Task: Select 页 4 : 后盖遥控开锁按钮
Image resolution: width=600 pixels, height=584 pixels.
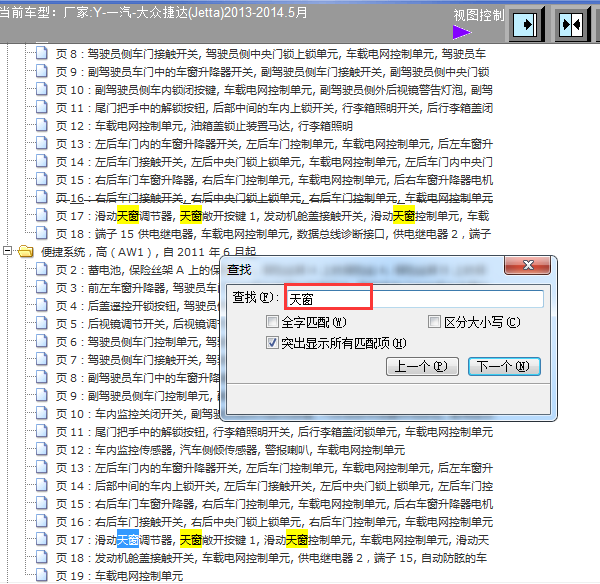Action: tap(138, 306)
